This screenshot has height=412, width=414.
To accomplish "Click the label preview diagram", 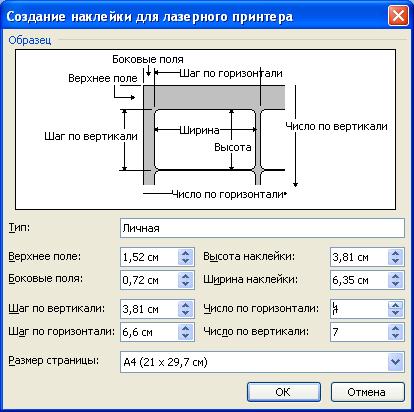I will click(206, 129).
